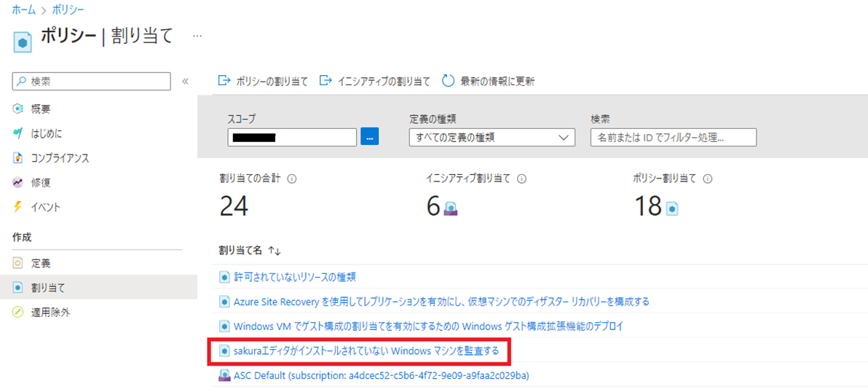Click the 概要 sidebar icon
This screenshot has width=868, height=392.
17,108
